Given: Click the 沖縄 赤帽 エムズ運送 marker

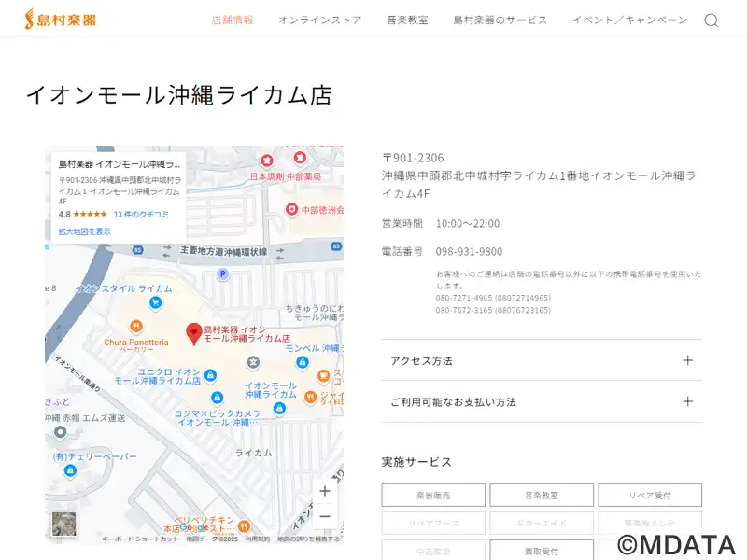Looking at the screenshot, I should click(x=60, y=432).
